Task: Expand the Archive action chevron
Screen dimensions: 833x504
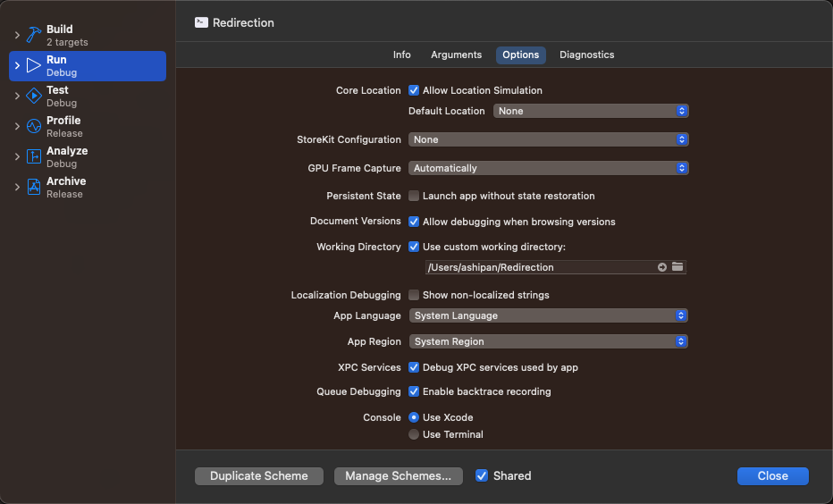Action: (17, 187)
